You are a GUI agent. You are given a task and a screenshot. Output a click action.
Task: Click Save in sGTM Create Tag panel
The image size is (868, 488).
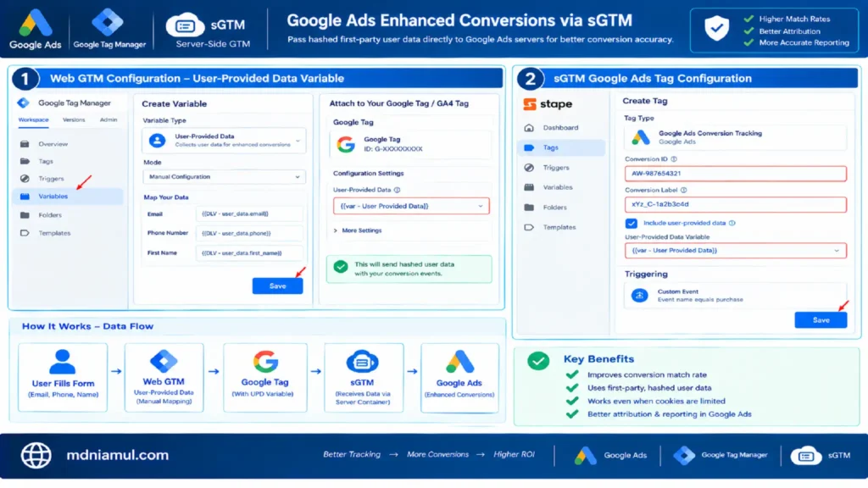coord(821,320)
